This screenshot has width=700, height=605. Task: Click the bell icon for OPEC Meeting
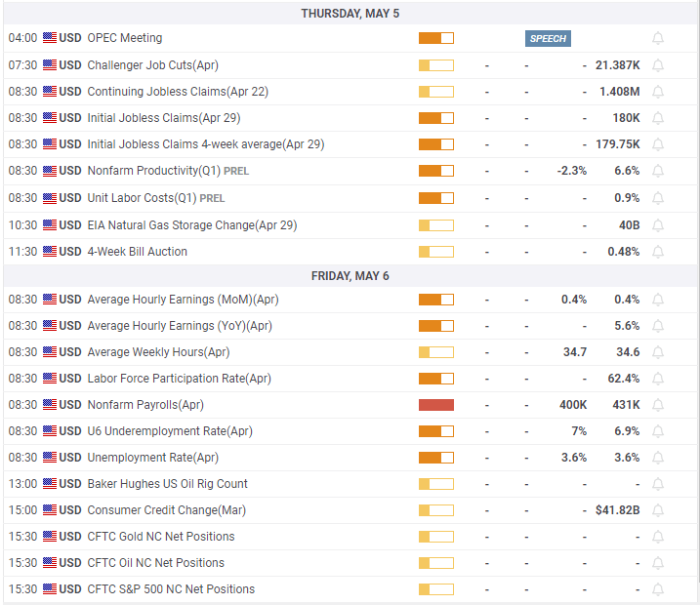(658, 39)
